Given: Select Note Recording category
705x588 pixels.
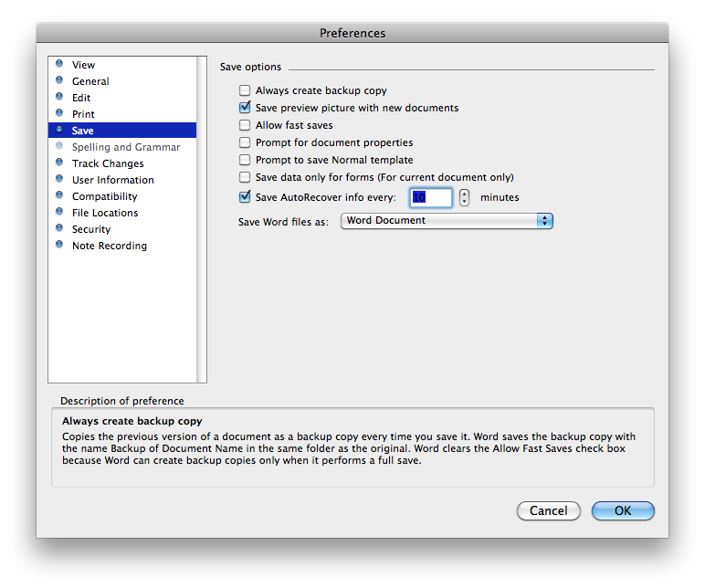Looking at the screenshot, I should [122, 246].
